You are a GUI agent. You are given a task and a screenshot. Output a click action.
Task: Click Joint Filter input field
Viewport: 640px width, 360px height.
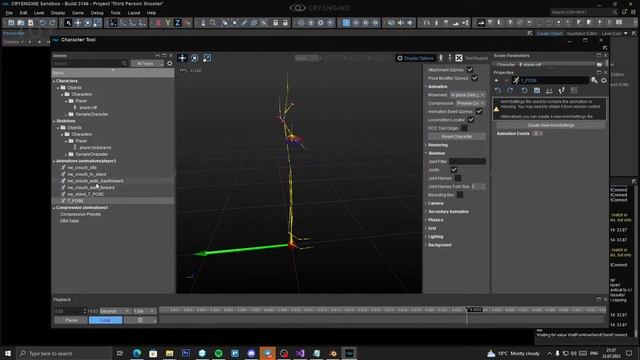coord(467,162)
